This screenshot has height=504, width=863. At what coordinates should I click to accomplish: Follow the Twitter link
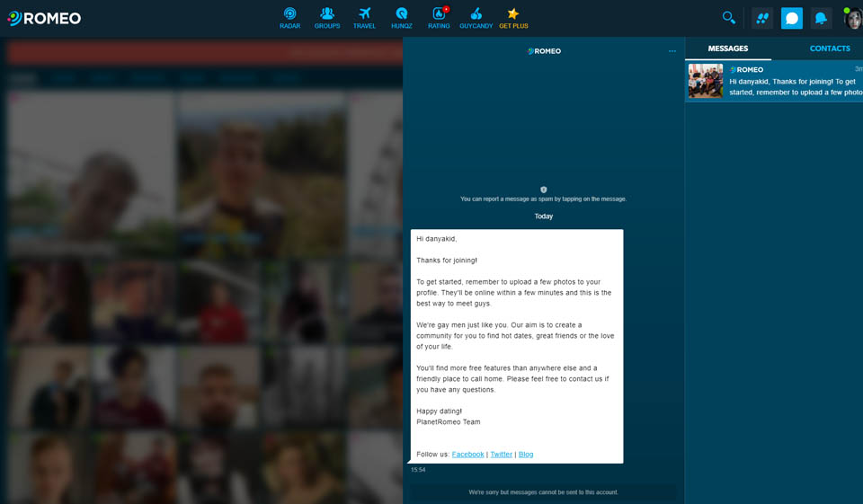click(501, 455)
